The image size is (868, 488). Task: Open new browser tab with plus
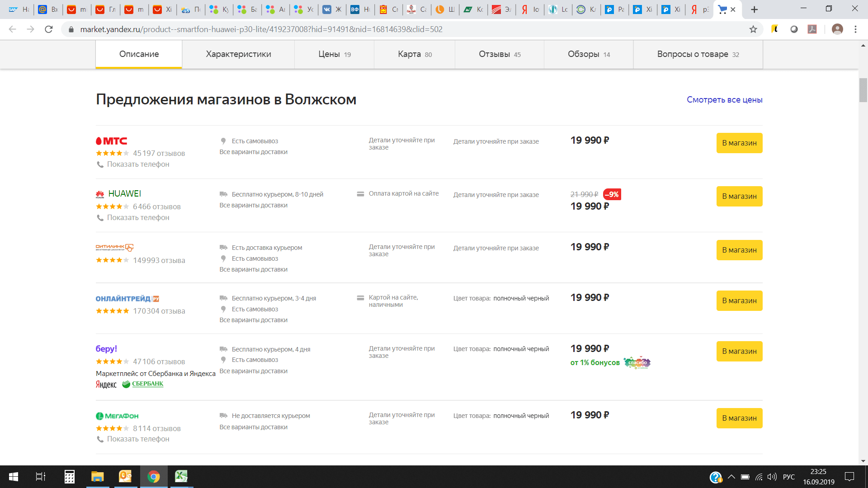click(754, 9)
